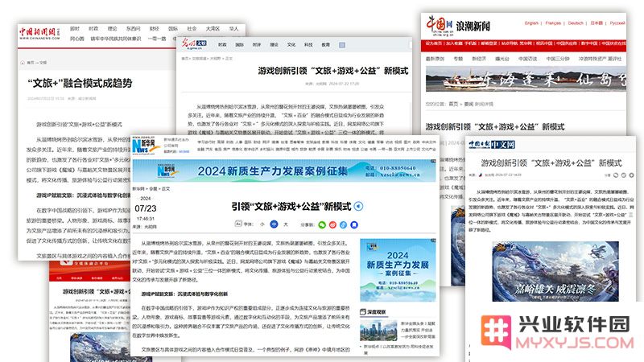Open 教育 in Guangming navigation
Viewport: 644px width, 362px height.
tap(326, 45)
